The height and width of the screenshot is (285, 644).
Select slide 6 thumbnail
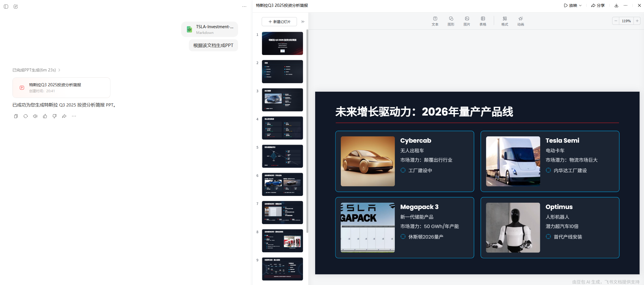(x=282, y=184)
